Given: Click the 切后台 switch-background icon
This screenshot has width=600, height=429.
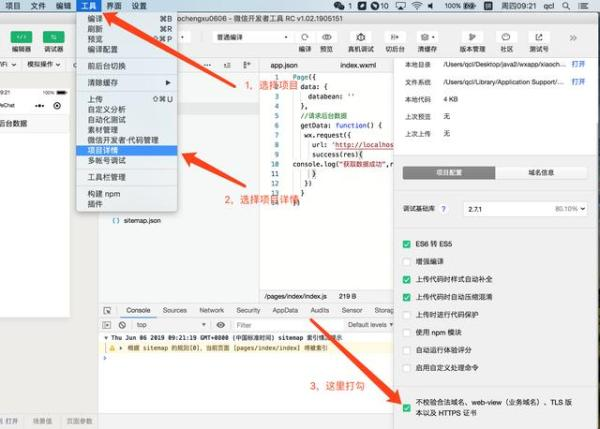Looking at the screenshot, I should tap(395, 37).
